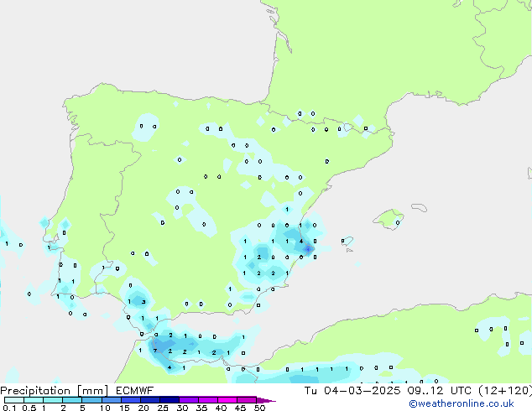Image resolution: width=532 pixels, height=411 pixels.
Task: Click the legend's over-50 arrow tip
Action: point(266,400)
